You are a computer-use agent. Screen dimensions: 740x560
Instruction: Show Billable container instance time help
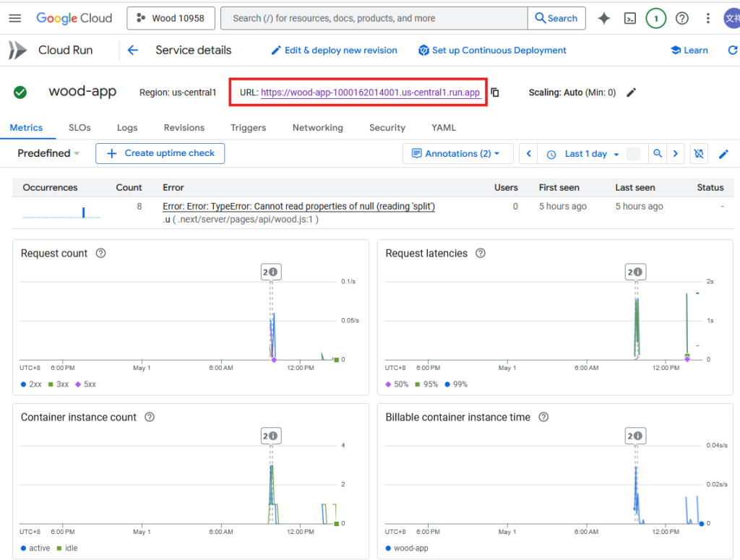click(x=543, y=417)
